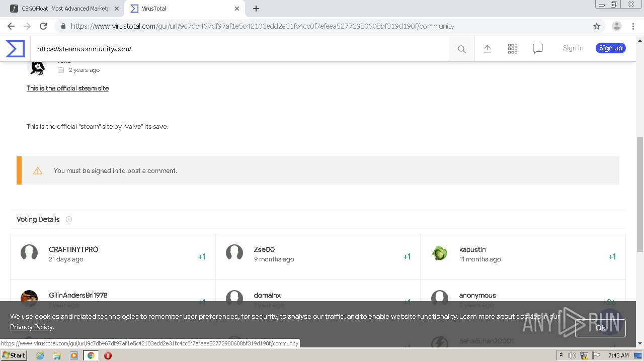Image resolution: width=644 pixels, height=362 pixels.
Task: Click '9 months ago' timestamp
Action: (x=274, y=259)
